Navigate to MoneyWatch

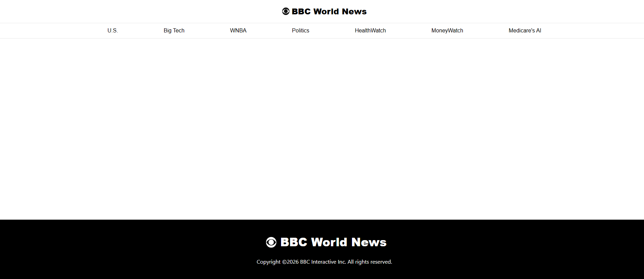[447, 31]
